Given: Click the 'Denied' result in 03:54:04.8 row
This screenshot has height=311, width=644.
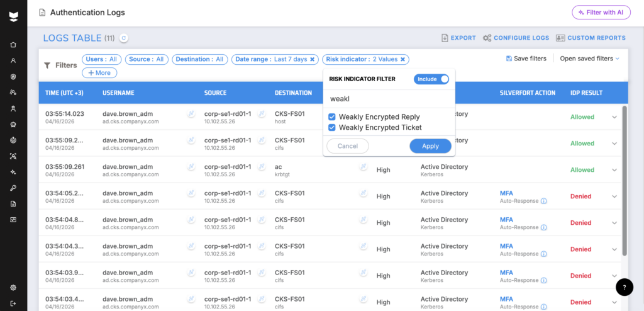Looking at the screenshot, I should (x=580, y=223).
